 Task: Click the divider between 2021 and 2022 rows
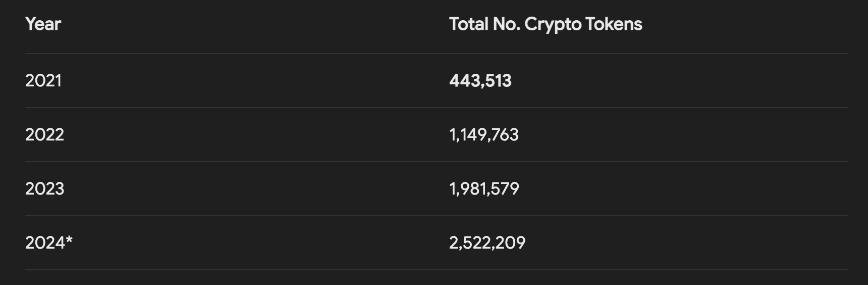(x=436, y=108)
